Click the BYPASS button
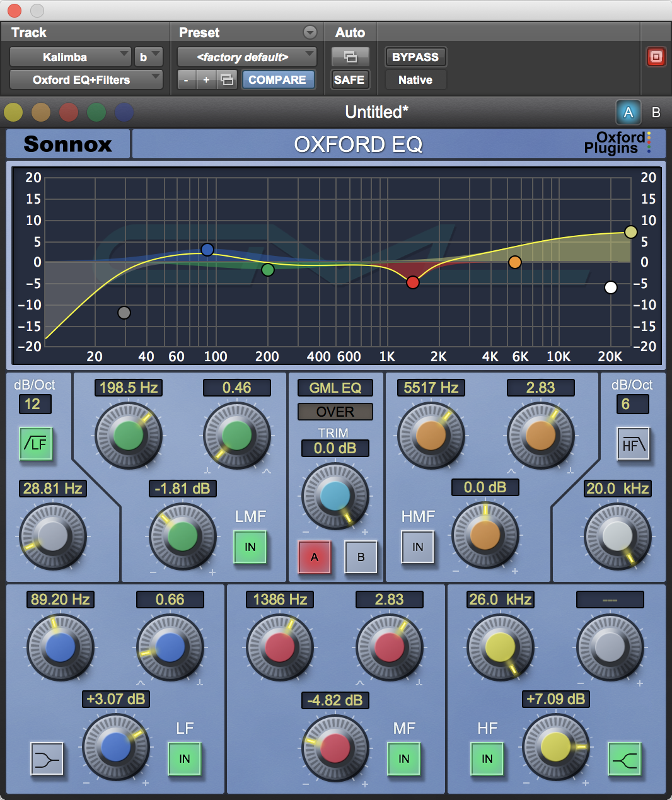This screenshot has height=800, width=672. 415,57
